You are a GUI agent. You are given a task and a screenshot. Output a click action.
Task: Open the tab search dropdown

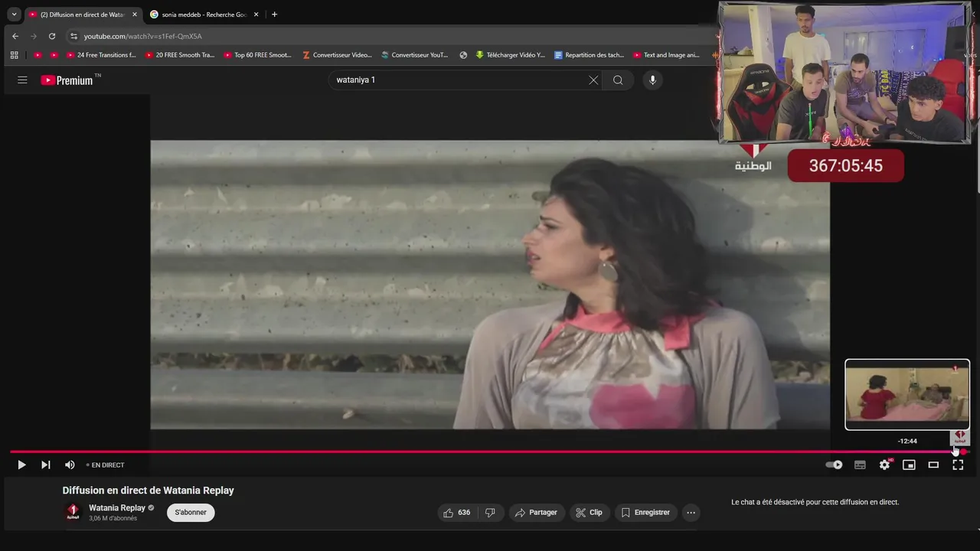pyautogui.click(x=14, y=15)
